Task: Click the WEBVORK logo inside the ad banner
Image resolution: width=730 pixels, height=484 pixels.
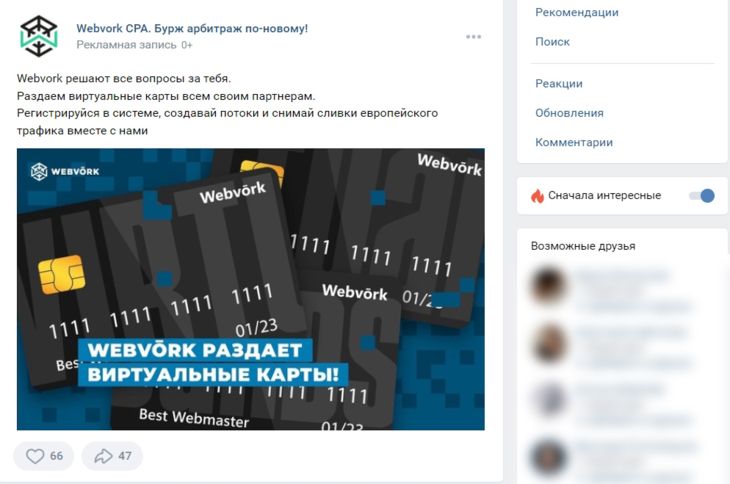Action: 65,171
